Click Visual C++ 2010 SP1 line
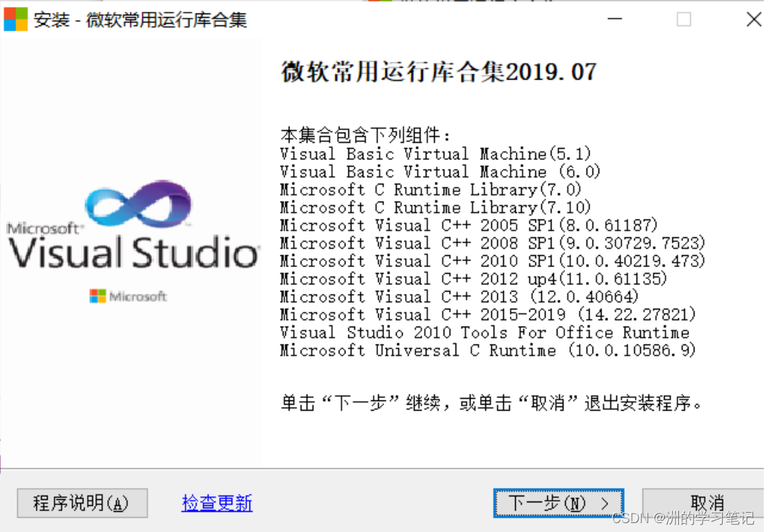 click(493, 260)
